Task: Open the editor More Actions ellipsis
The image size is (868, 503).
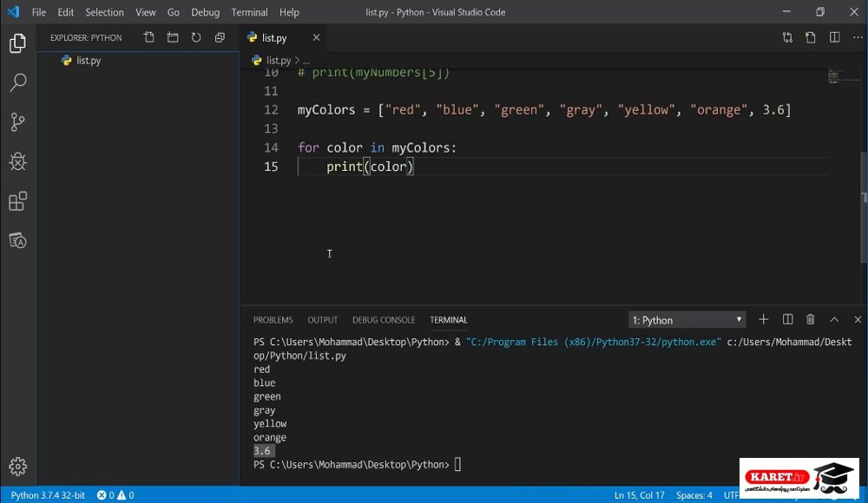Action: (x=858, y=37)
